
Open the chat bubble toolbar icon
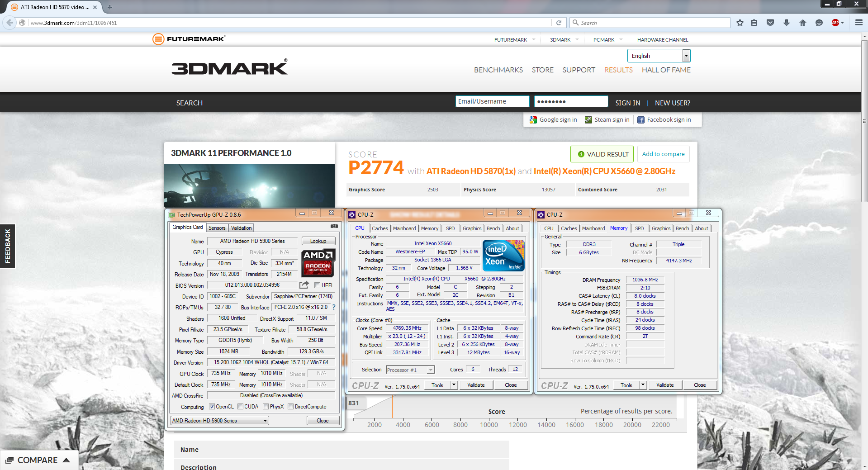click(819, 23)
